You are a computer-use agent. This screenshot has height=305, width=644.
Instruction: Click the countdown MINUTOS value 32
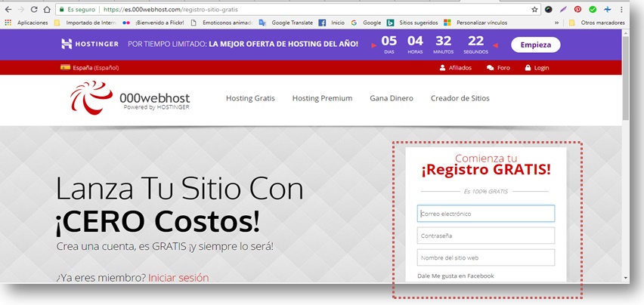pyautogui.click(x=444, y=41)
